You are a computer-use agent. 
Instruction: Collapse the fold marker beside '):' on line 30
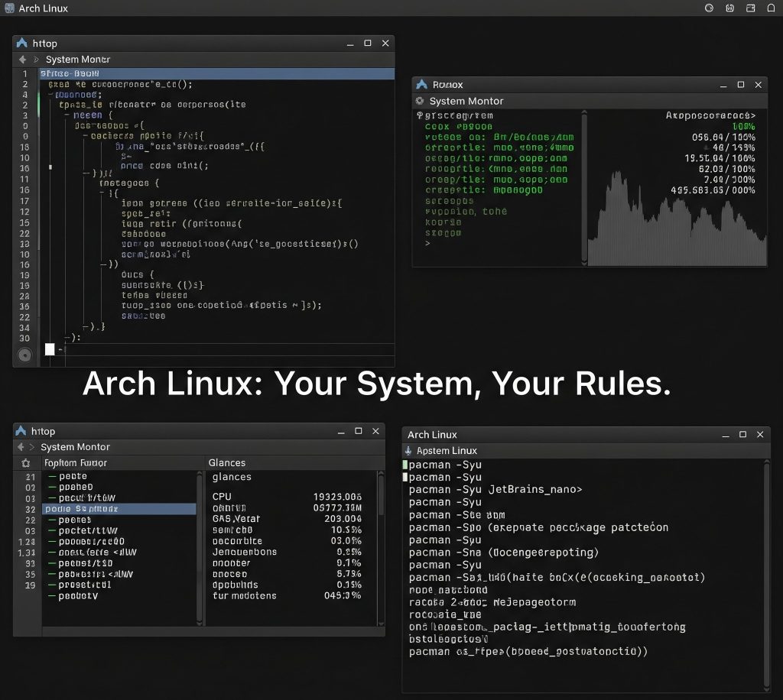(x=67, y=338)
